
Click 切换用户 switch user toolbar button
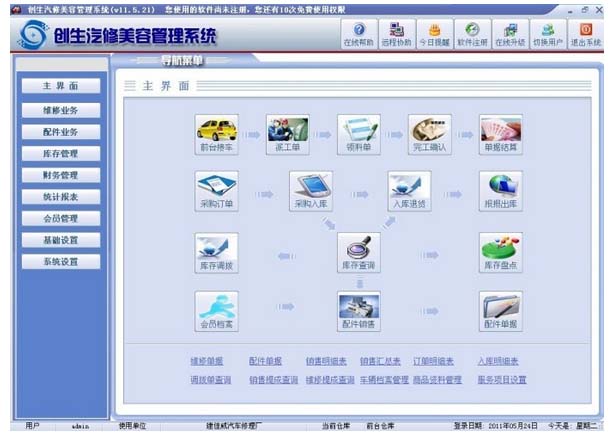tap(547, 35)
